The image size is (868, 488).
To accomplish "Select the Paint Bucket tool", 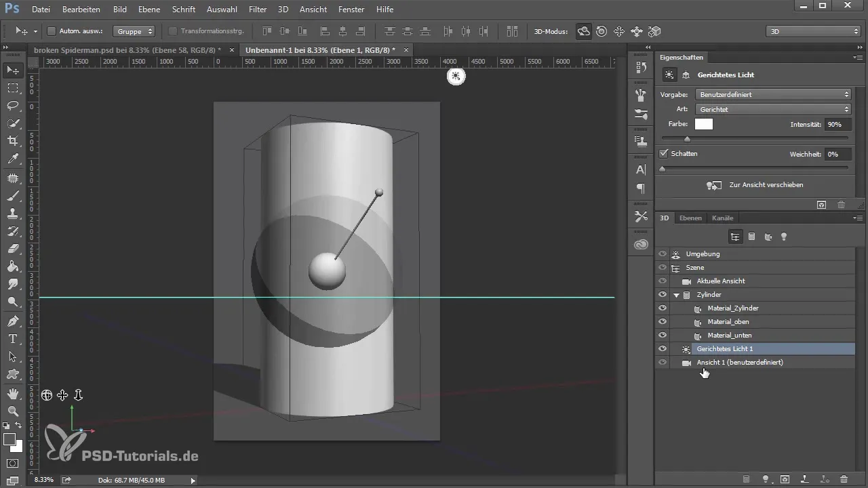I will coord(13,266).
